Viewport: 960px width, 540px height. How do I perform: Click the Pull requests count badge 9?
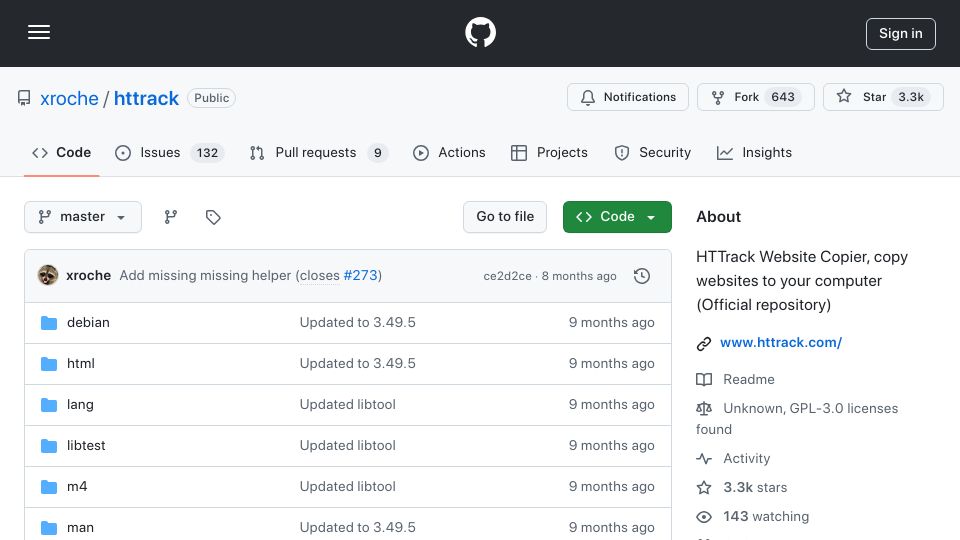(378, 152)
